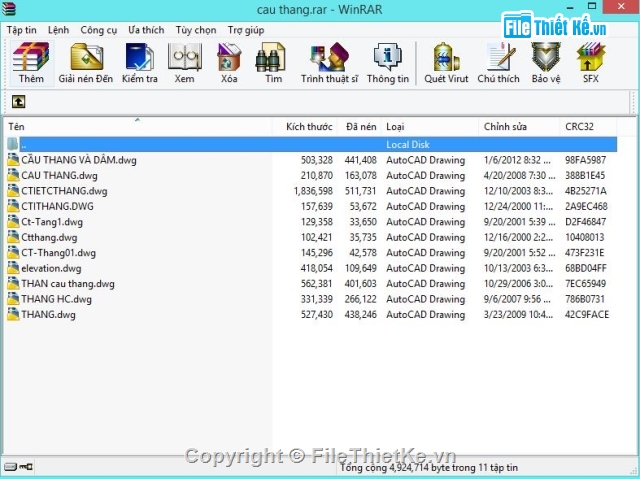640x479 pixels.
Task: Sort by Chỉnh sửa column header
Action: click(519, 126)
